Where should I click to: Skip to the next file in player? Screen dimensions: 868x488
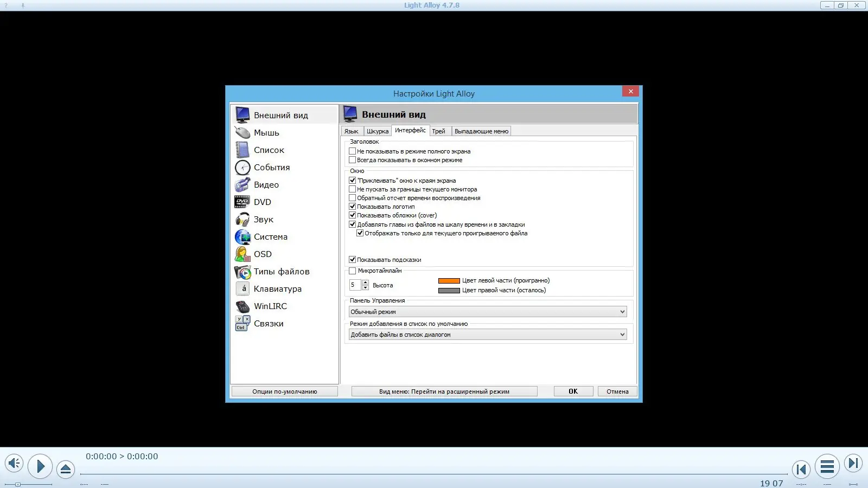[x=853, y=463]
